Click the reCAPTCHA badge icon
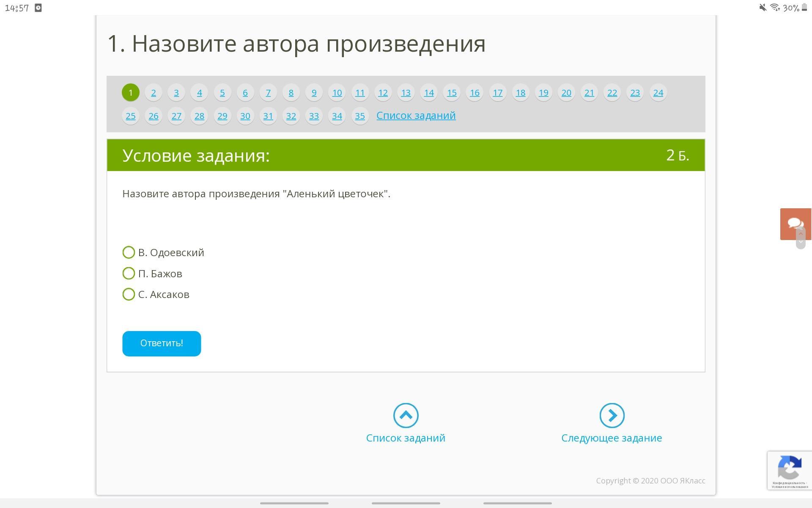This screenshot has height=508, width=812. pos(789,467)
